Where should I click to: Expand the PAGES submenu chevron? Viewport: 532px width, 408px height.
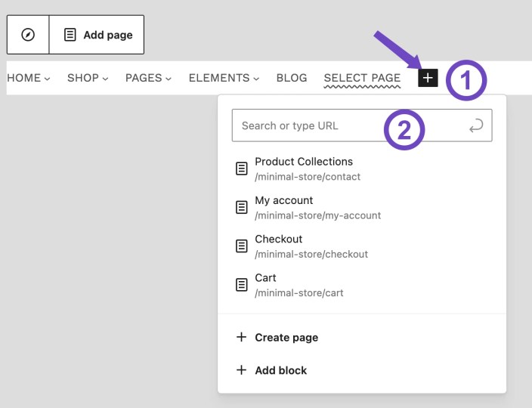coord(169,79)
